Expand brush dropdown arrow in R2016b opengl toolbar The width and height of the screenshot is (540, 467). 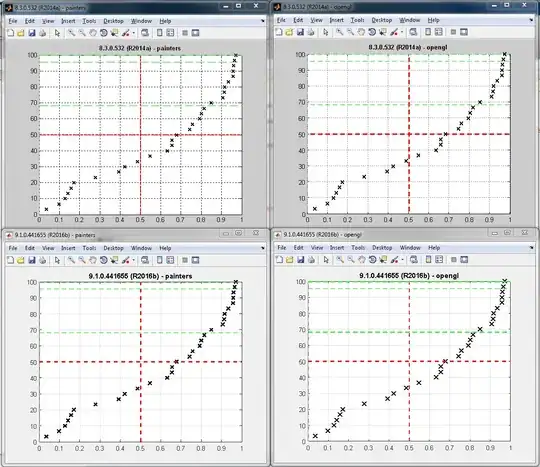pyautogui.click(x=402, y=260)
